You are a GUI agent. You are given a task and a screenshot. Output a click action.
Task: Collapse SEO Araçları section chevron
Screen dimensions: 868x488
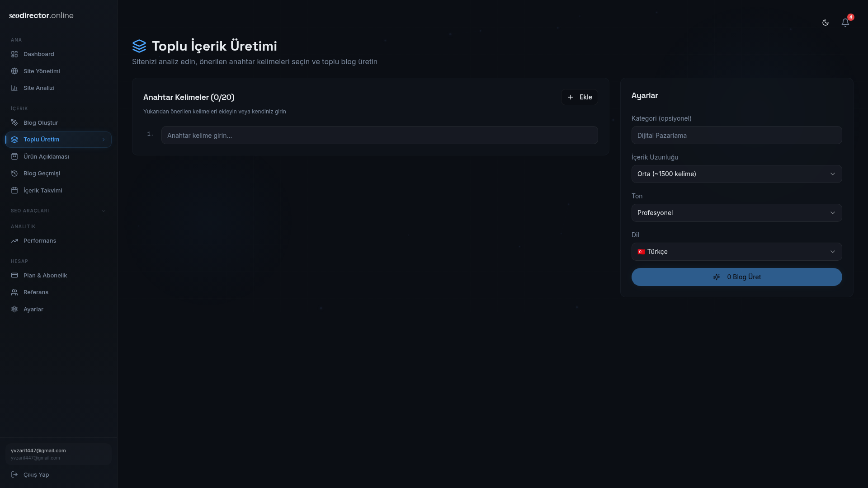click(104, 211)
